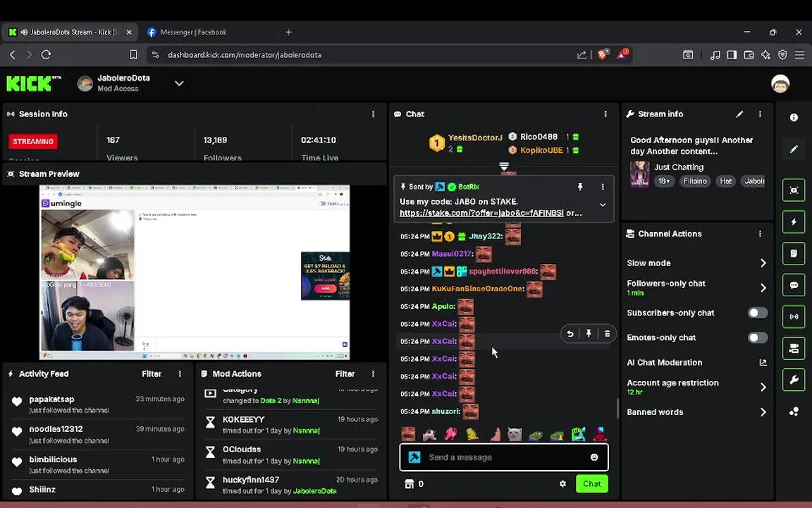Toggle Chat panel sidebar icon
The image size is (812, 508).
coord(794,285)
